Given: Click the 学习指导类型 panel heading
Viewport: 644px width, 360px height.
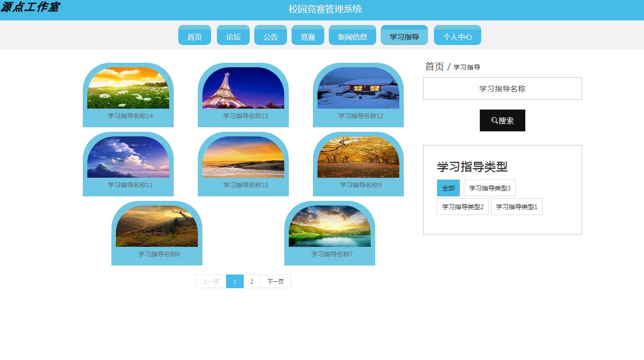Looking at the screenshot, I should [472, 167].
